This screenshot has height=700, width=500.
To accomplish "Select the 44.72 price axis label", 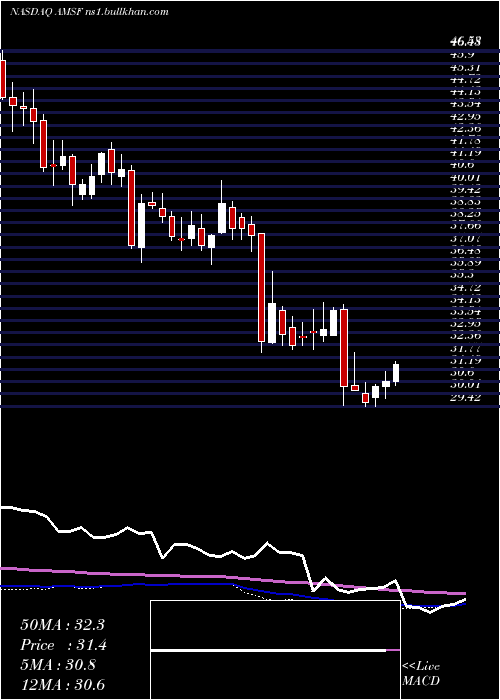I will pyautogui.click(x=465, y=80).
